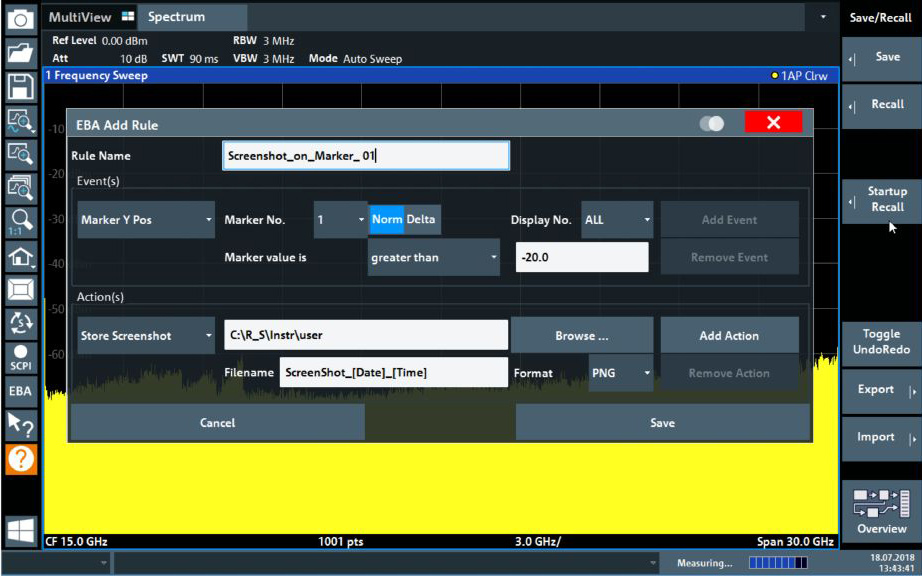Click the Windows start icon
The width and height of the screenshot is (922, 576).
[x=21, y=529]
